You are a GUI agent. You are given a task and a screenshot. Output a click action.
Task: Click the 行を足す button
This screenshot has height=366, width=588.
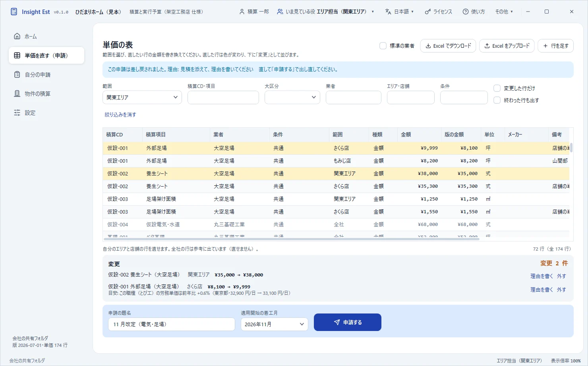(556, 46)
